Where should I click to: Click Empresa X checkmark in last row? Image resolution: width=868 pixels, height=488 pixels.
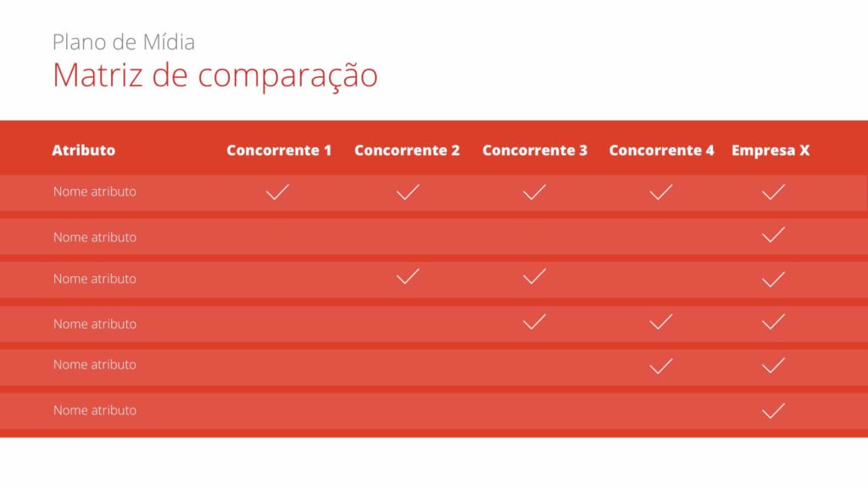coord(773,411)
